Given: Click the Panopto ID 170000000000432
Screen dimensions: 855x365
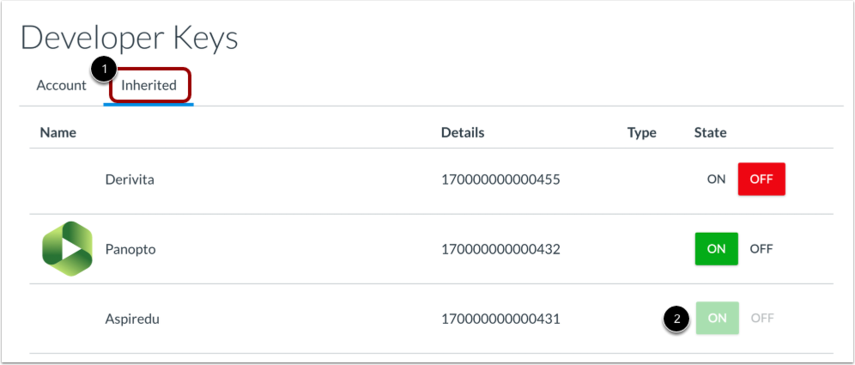Looking at the screenshot, I should [x=501, y=249].
